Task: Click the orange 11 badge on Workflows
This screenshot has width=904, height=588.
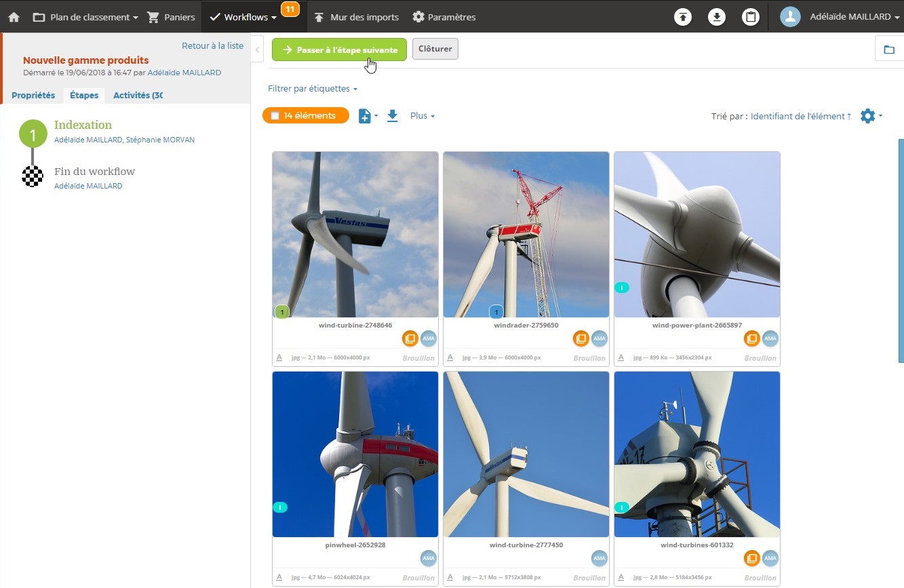Action: 290,9
